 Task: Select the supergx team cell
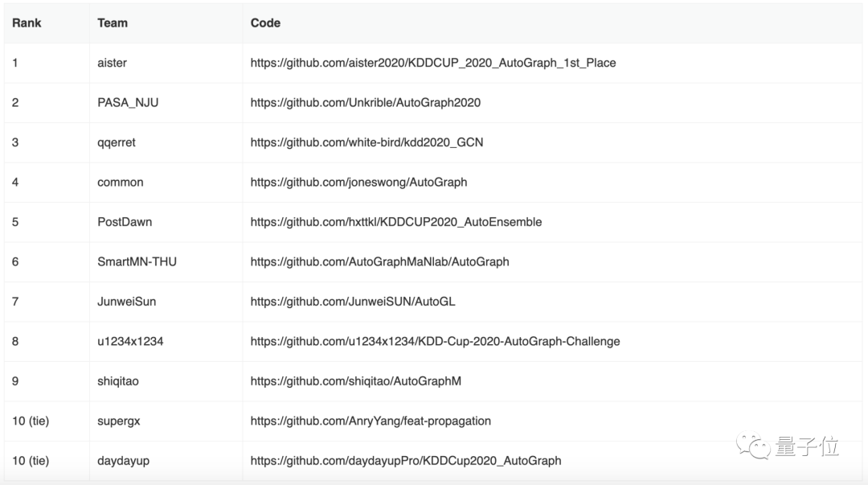coord(118,421)
